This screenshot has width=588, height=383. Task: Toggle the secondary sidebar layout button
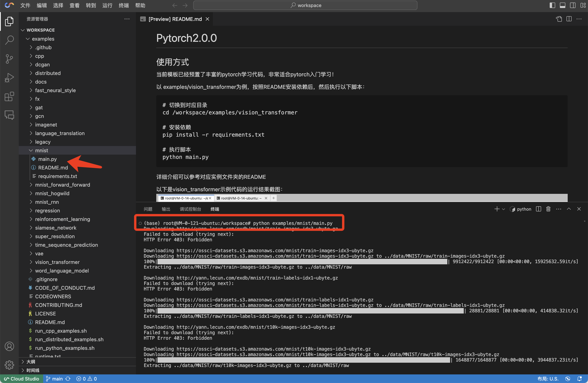pos(572,5)
